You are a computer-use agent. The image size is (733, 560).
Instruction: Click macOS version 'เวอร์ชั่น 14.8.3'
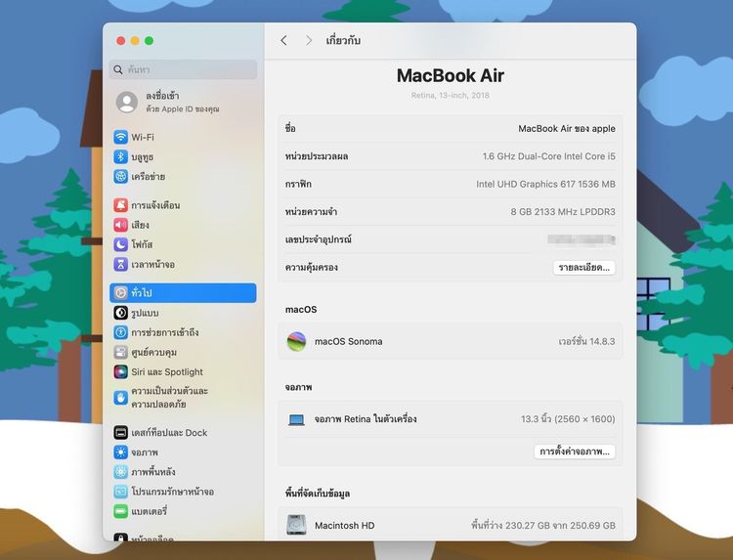(x=586, y=341)
